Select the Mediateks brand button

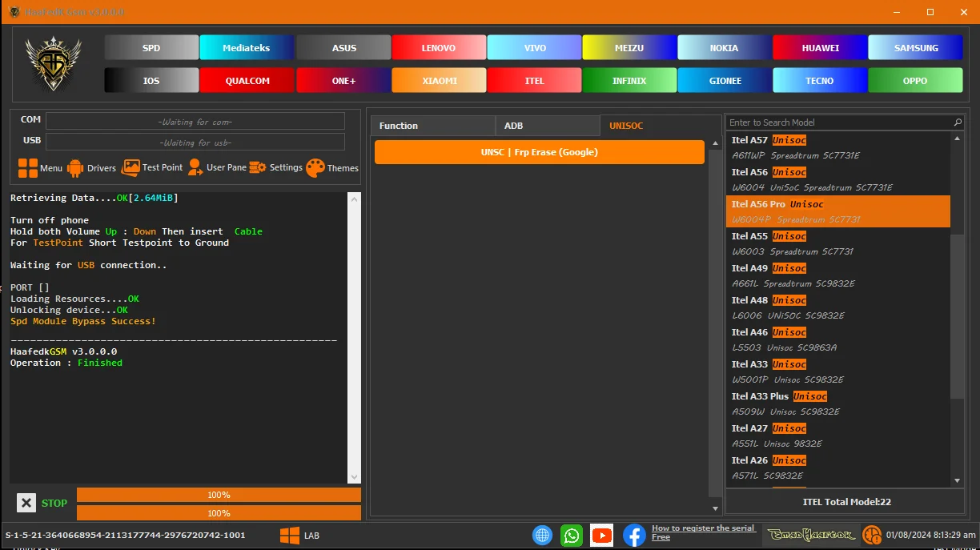pos(247,48)
